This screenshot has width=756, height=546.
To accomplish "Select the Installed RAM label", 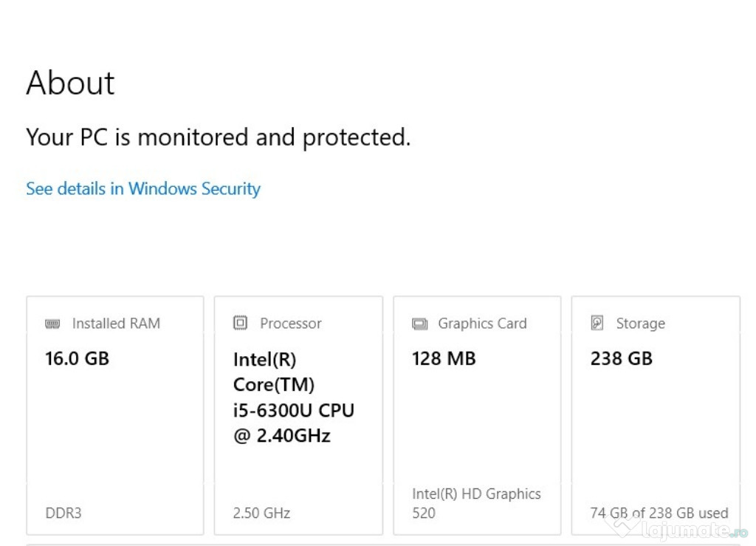I will [116, 323].
